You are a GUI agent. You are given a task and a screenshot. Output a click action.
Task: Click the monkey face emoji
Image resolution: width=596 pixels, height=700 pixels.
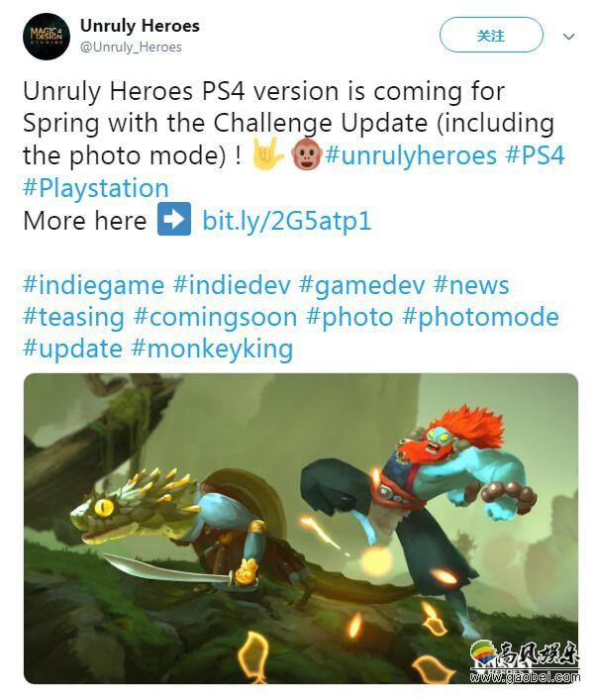click(x=306, y=154)
